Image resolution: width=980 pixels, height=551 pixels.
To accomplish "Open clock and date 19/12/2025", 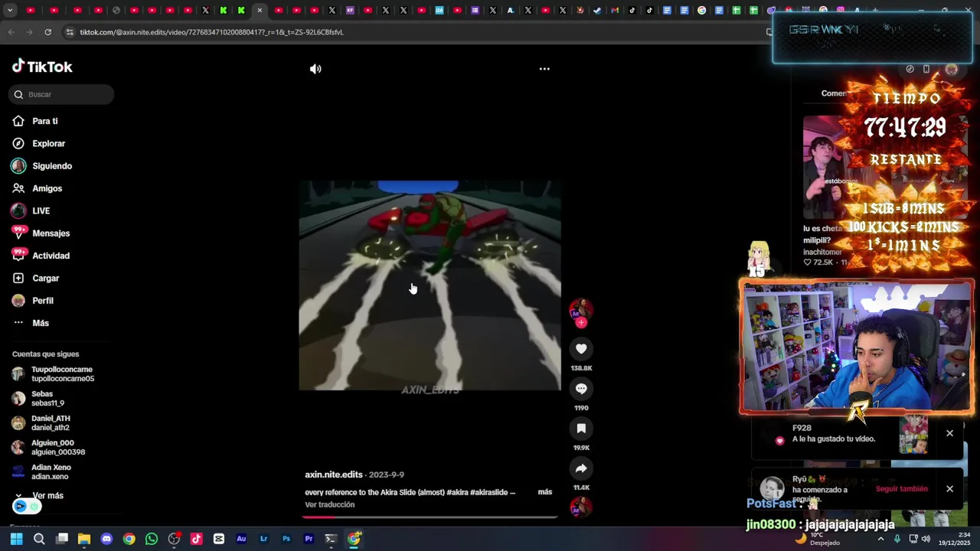I will [x=952, y=539].
